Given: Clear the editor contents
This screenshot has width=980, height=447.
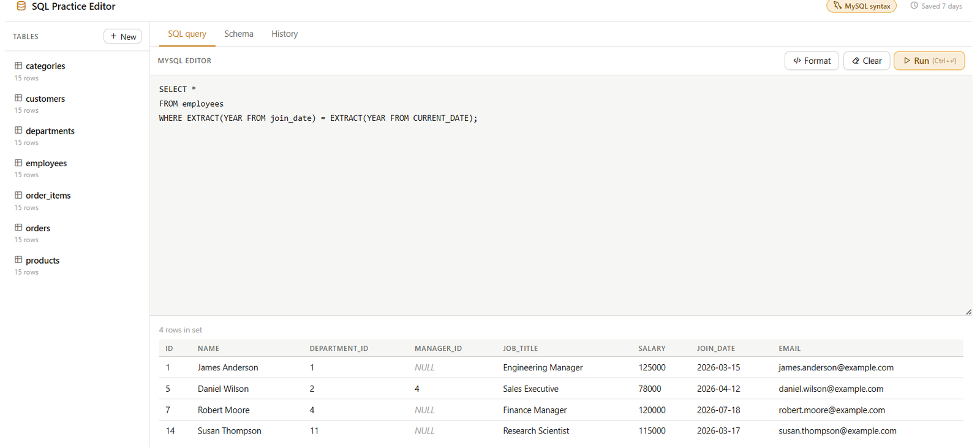Looking at the screenshot, I should point(867,61).
